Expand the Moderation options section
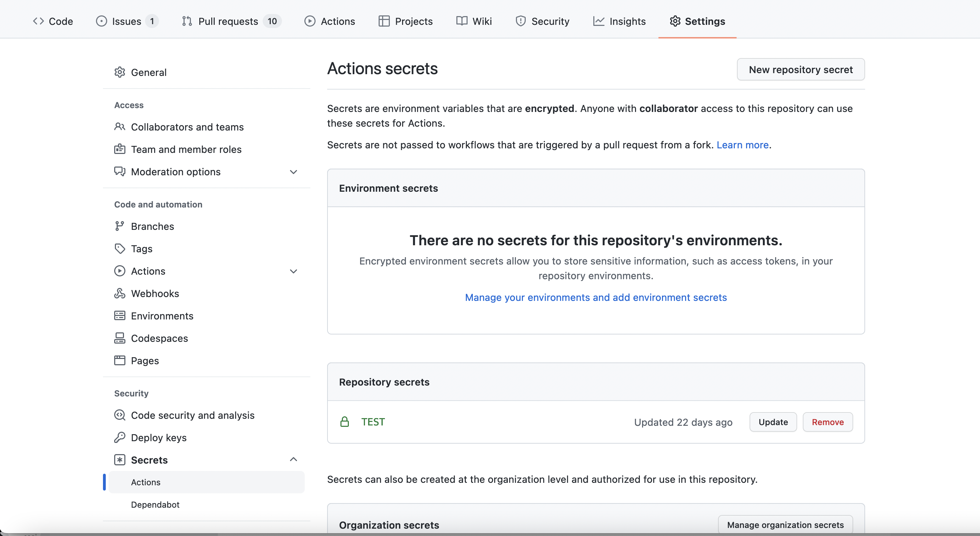The width and height of the screenshot is (980, 536). [293, 172]
